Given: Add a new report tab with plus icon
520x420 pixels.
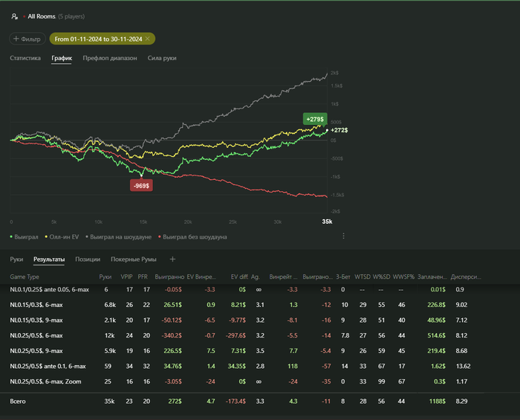Looking at the screenshot, I should (x=172, y=259).
